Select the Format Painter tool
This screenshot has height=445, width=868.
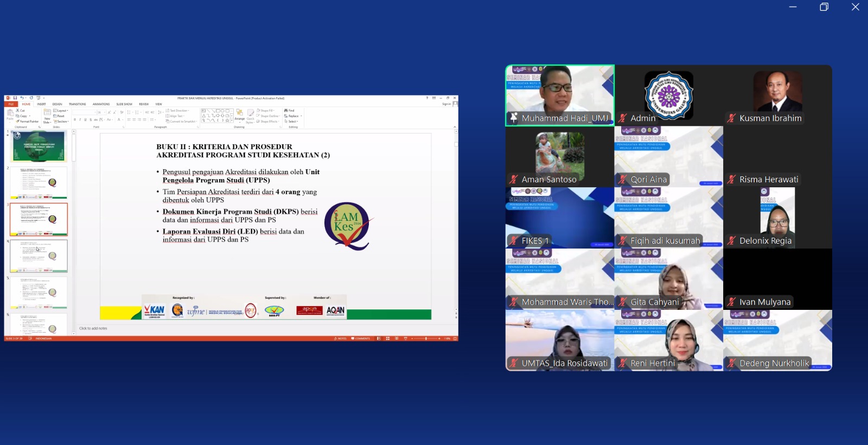tap(28, 122)
